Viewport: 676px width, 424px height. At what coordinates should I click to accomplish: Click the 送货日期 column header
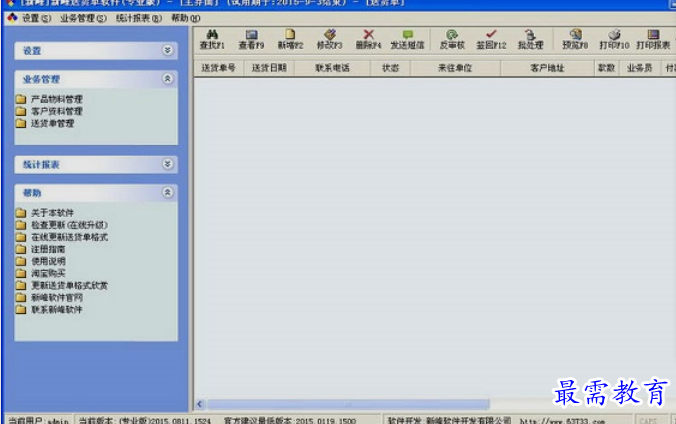269,68
